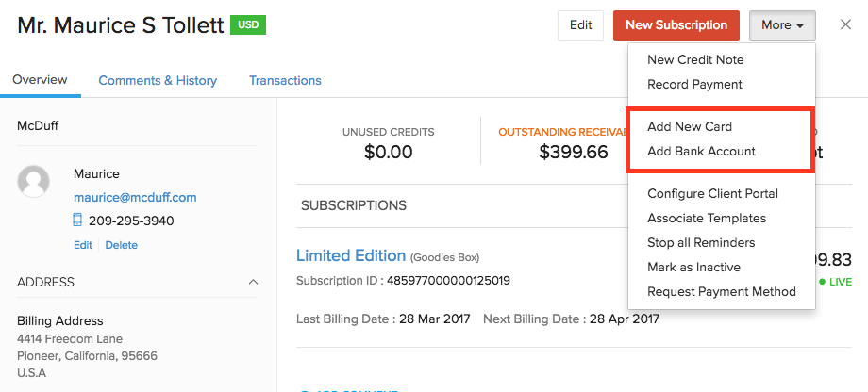Open the More dropdown button
The image size is (868, 392).
[782, 25]
